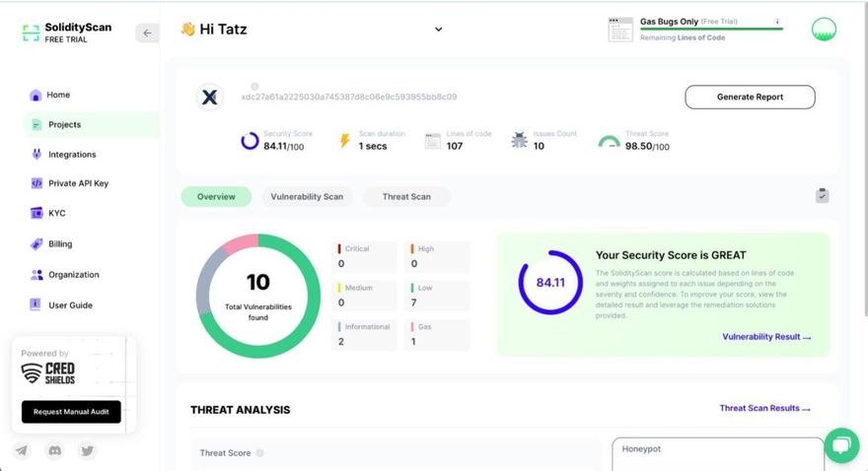Click the SolidityScan logo
Viewport: 868px width, 471px height.
pyautogui.click(x=32, y=33)
